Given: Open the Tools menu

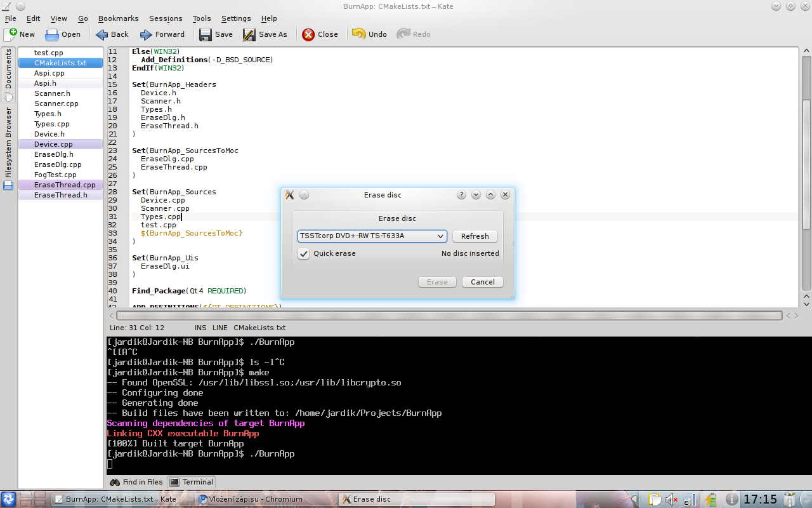Looking at the screenshot, I should point(202,18).
